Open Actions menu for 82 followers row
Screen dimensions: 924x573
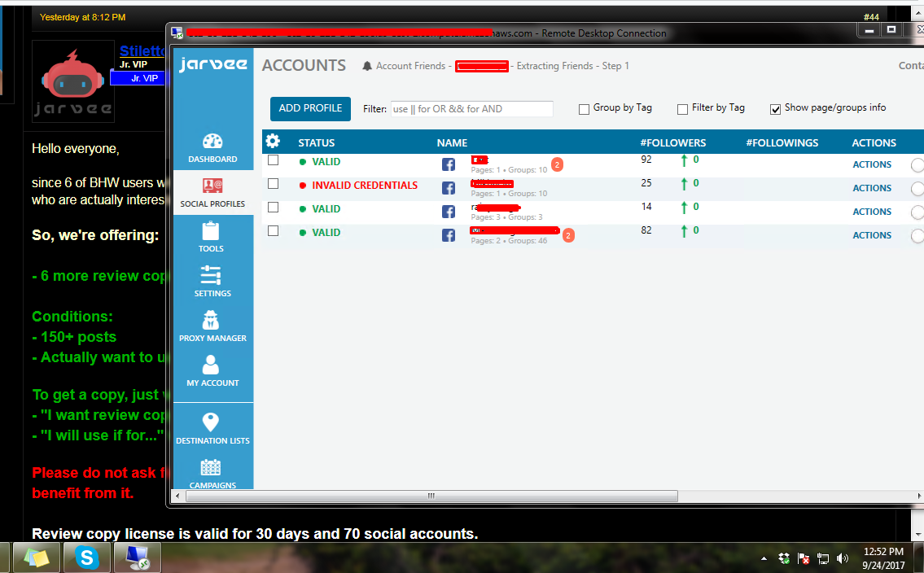[x=872, y=235]
